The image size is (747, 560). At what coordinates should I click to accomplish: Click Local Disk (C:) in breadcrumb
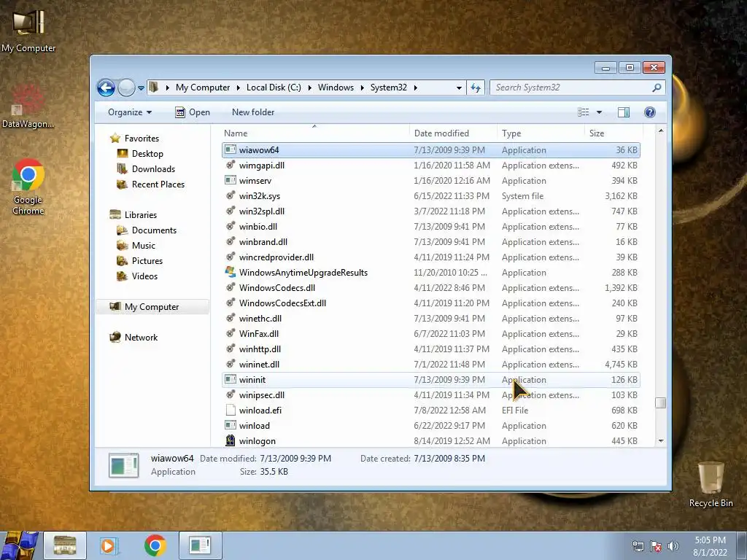[274, 87]
